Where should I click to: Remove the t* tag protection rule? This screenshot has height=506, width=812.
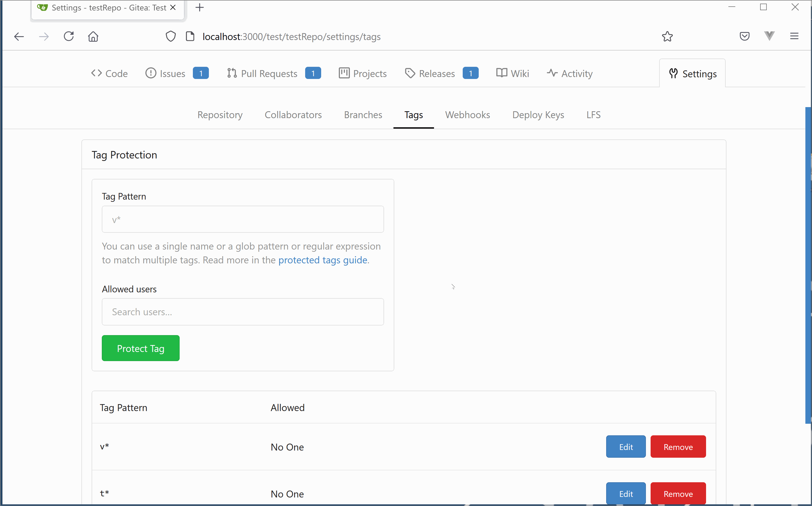click(678, 494)
